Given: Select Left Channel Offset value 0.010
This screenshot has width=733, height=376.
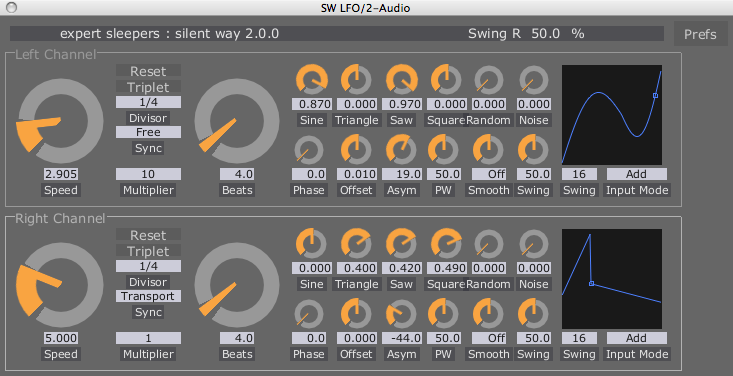Looking at the screenshot, I should [x=357, y=174].
